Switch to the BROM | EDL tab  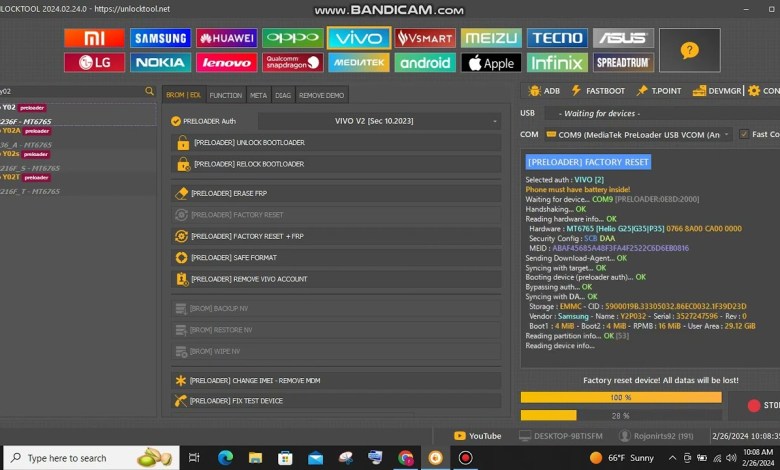(184, 95)
